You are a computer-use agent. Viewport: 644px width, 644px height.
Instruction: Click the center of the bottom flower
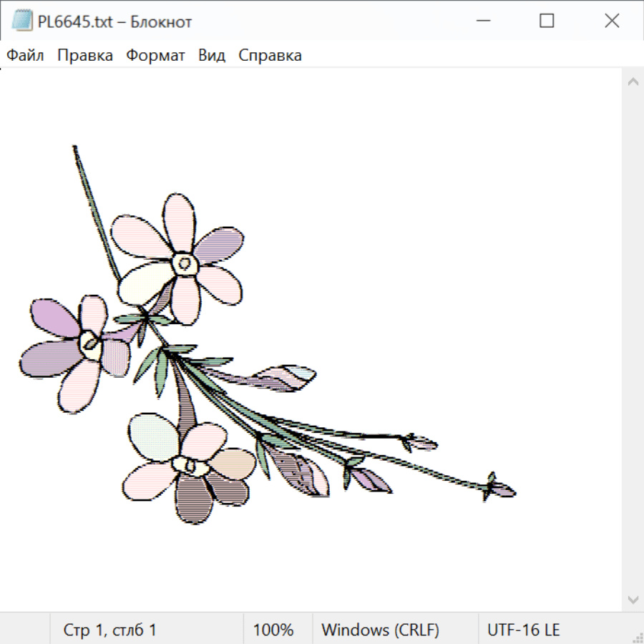point(189,465)
